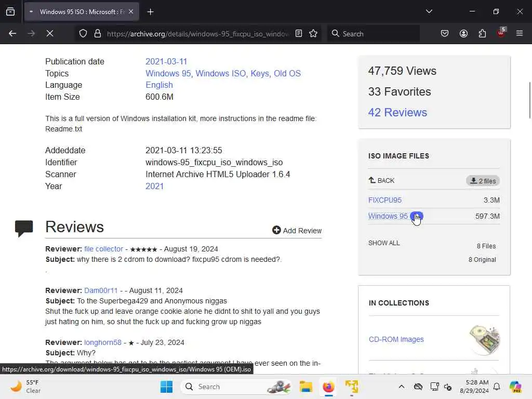Open reviewer file collector profile
The height and width of the screenshot is (399, 532).
103,249
